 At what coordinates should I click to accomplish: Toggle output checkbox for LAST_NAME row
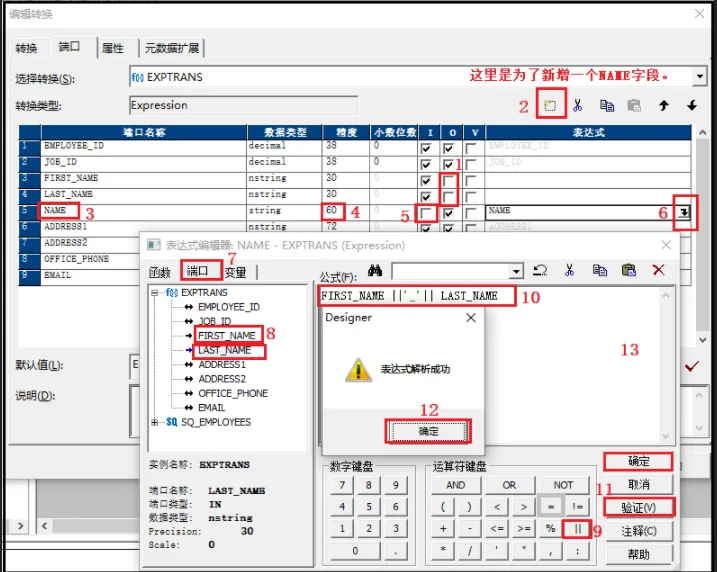point(449,197)
